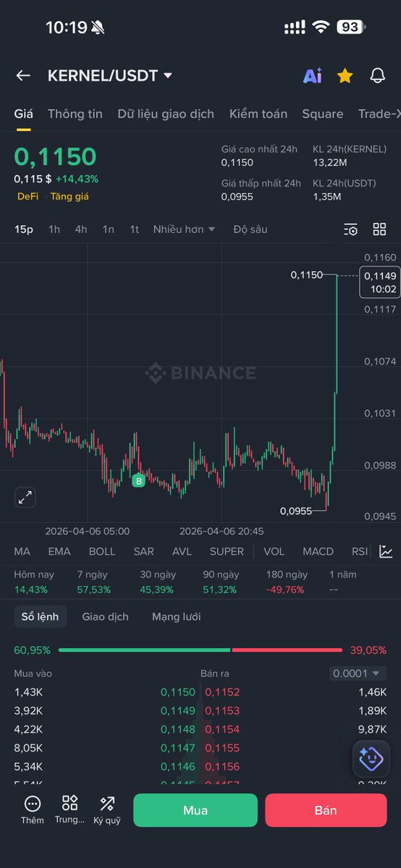401x868 pixels.
Task: Toggle the favorite star icon
Action: pos(345,75)
